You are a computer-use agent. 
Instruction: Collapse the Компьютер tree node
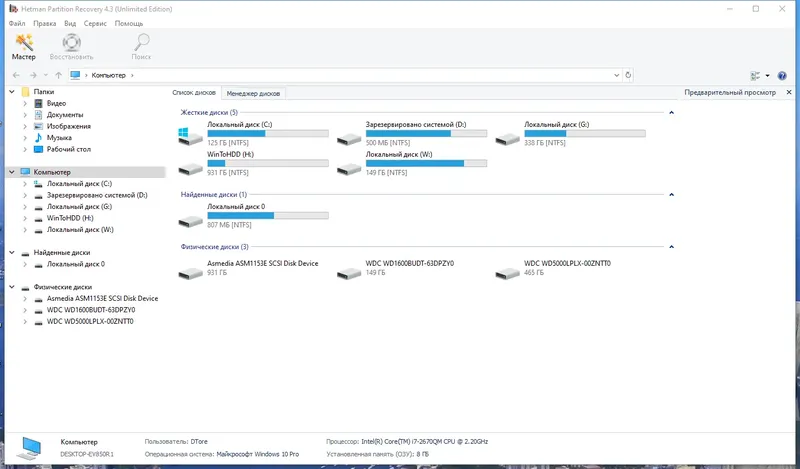pyautogui.click(x=11, y=172)
